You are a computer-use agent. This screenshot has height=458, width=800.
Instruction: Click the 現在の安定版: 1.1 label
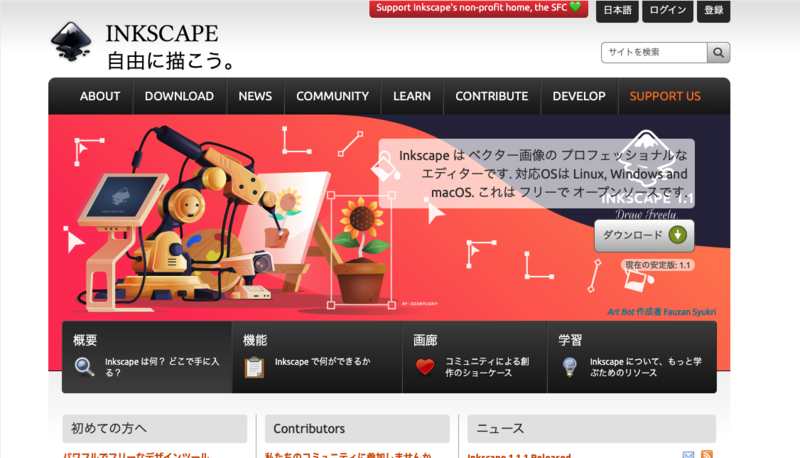coord(658,265)
